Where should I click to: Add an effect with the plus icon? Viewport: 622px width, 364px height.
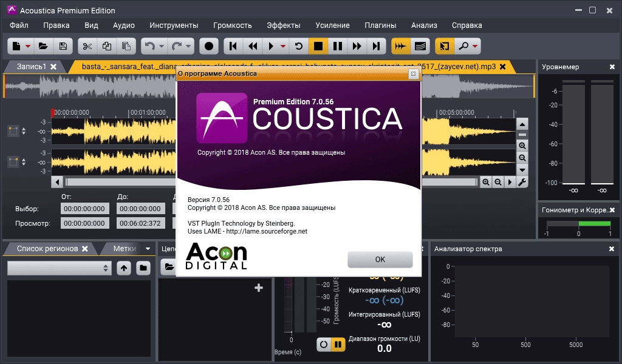click(x=259, y=288)
